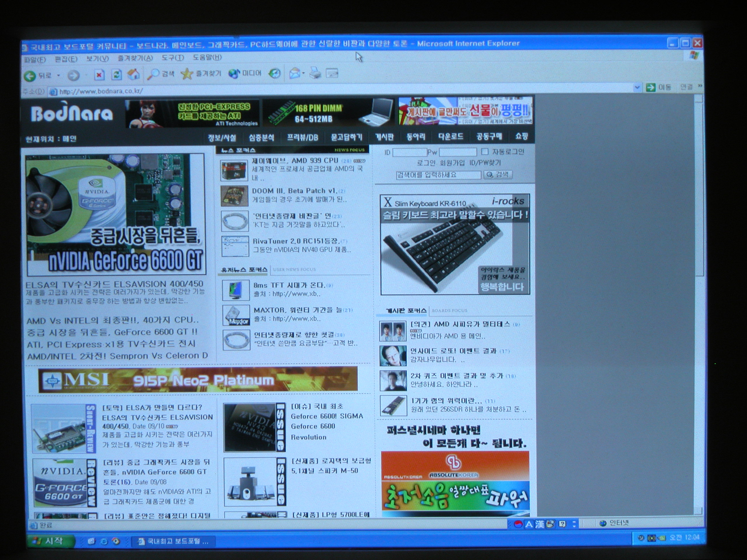Screen dimensions: 747x560
Task: Open the Back button history dropdown arrow
Action: pos(58,75)
